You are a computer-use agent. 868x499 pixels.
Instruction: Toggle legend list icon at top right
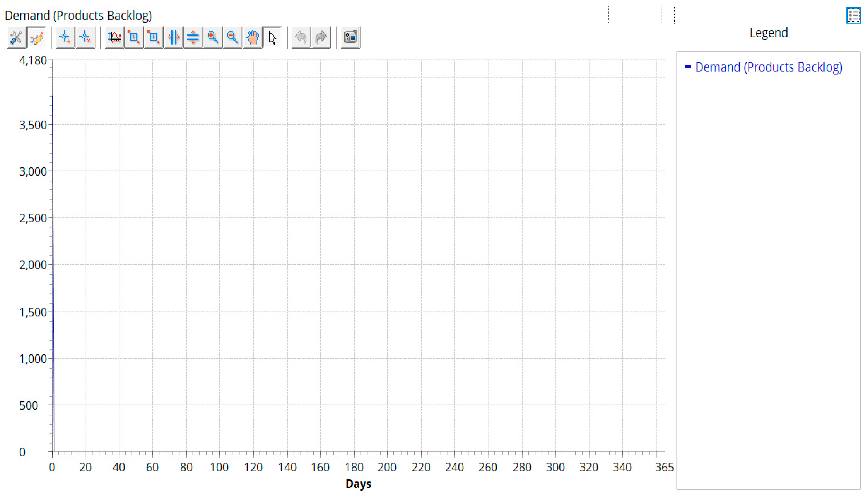tap(853, 16)
